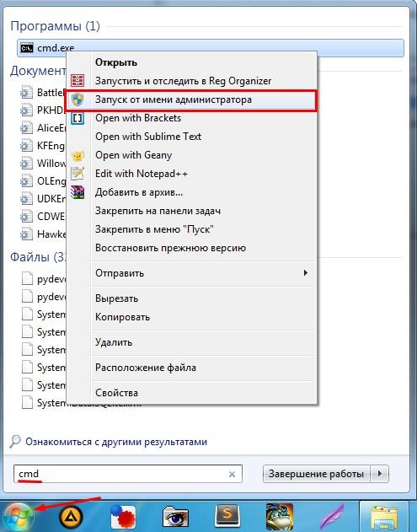Launch Sublime Text from taskbar
The height and width of the screenshot is (532, 417).
coord(227,517)
